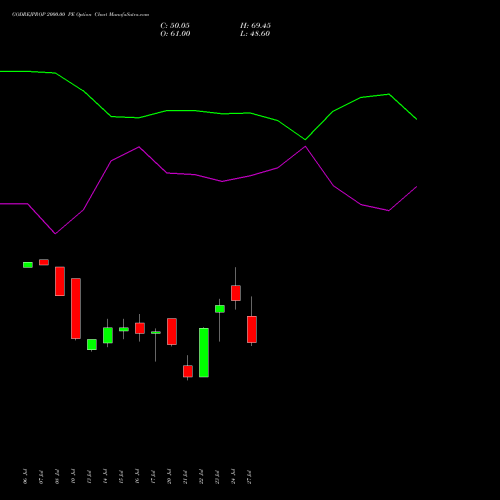Select the red candle for 16 Jul
Viewport: 500px width, 500px height.
coord(140,328)
